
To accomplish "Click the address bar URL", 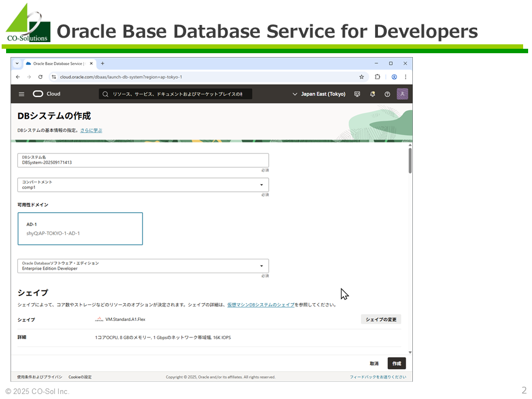I will pyautogui.click(x=121, y=77).
